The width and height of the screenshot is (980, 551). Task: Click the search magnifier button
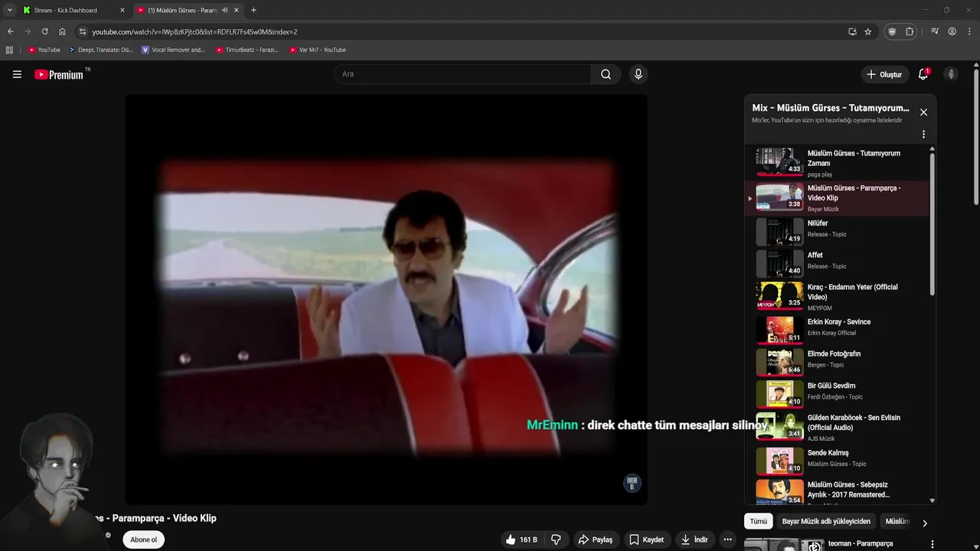(x=606, y=74)
